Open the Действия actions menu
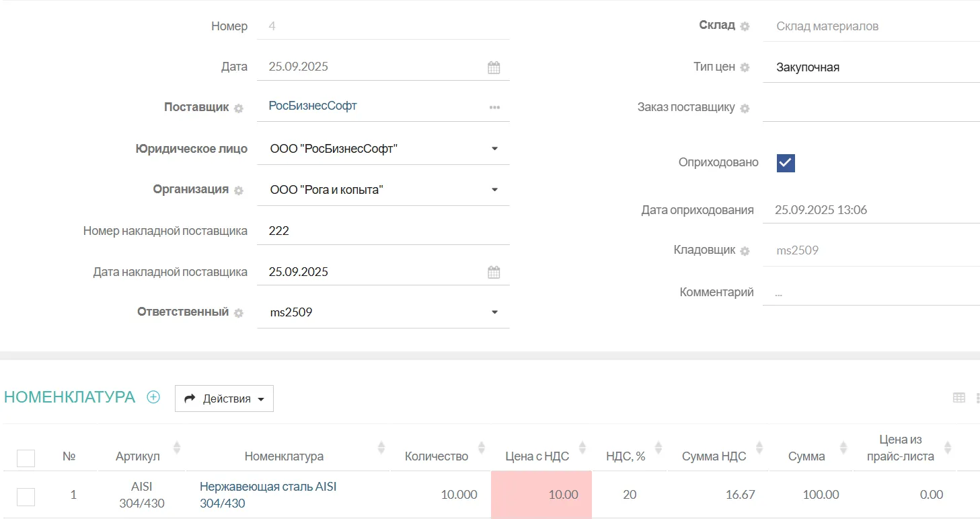This screenshot has width=980, height=519. pyautogui.click(x=224, y=399)
